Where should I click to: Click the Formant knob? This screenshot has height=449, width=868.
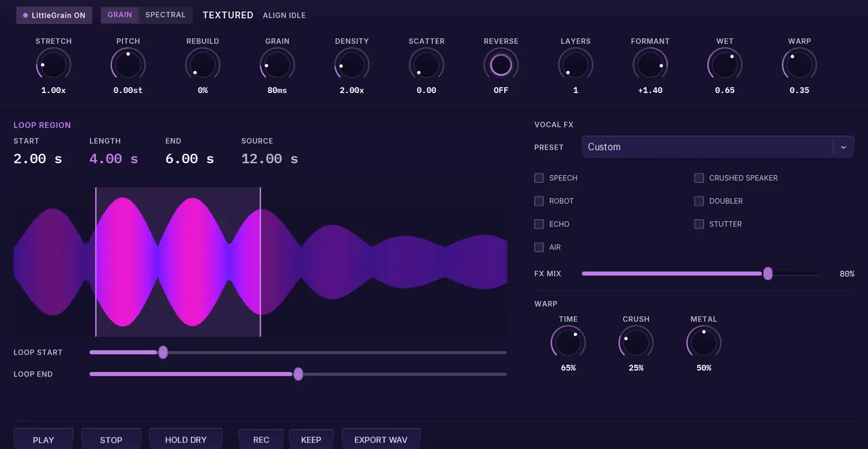point(650,65)
